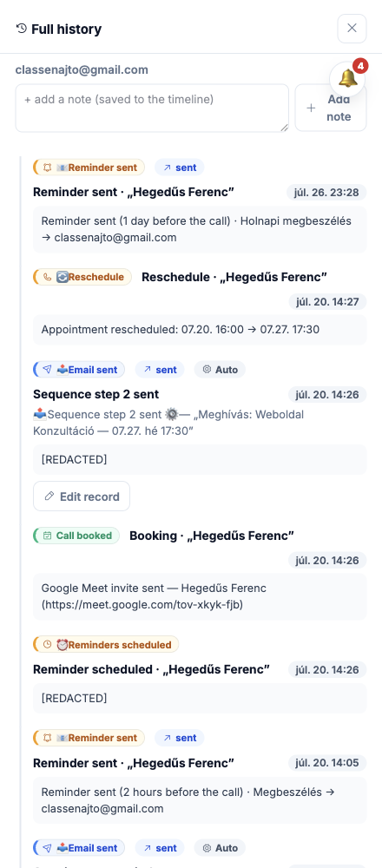Click the bottom Auto gear tag
The image size is (382, 868).
coord(220,847)
